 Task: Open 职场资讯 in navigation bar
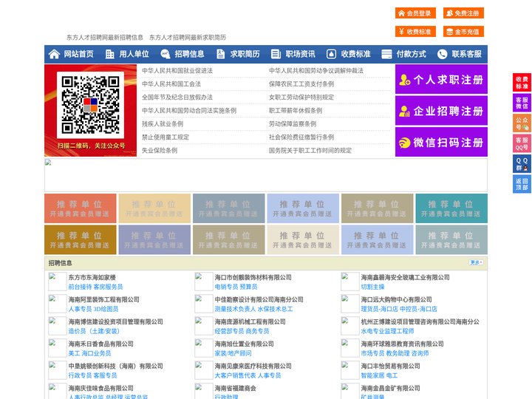click(300, 54)
